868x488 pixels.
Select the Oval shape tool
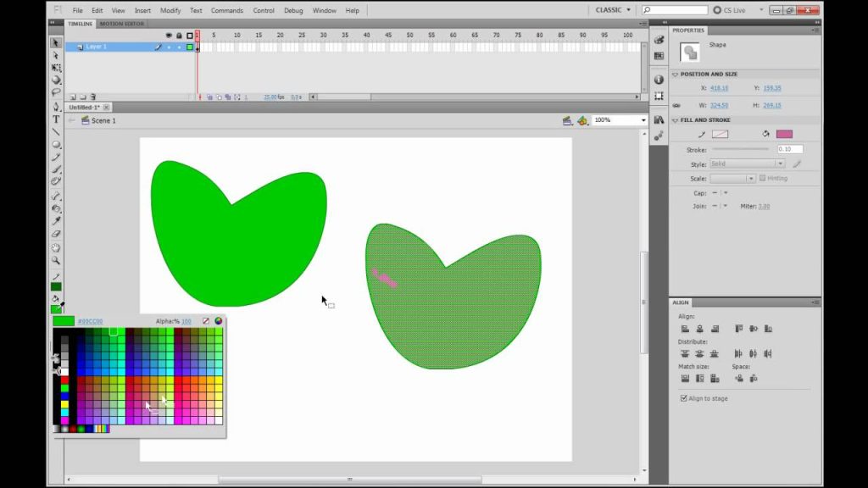pos(56,144)
